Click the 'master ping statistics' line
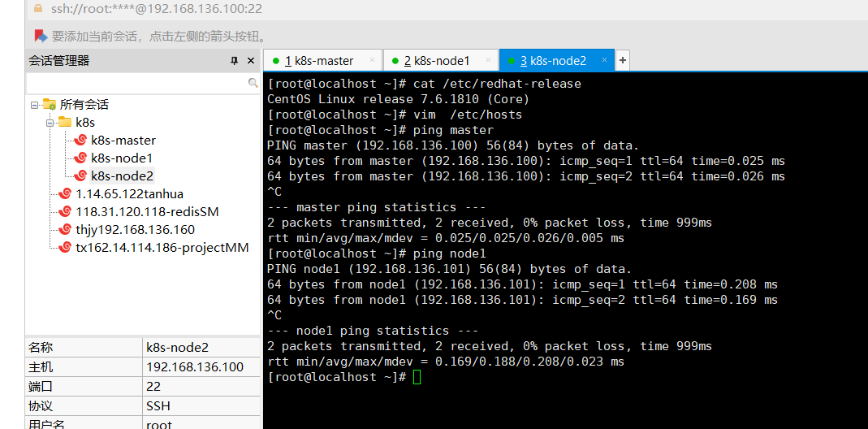The height and width of the screenshot is (429, 868). [377, 207]
